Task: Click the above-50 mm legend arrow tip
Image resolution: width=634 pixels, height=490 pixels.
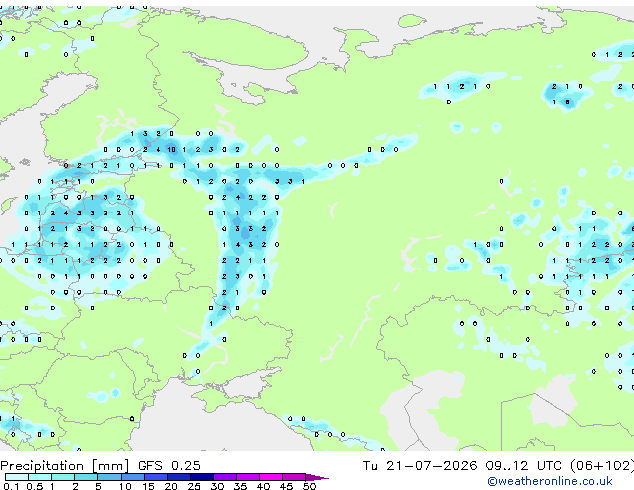Action: coord(317,477)
